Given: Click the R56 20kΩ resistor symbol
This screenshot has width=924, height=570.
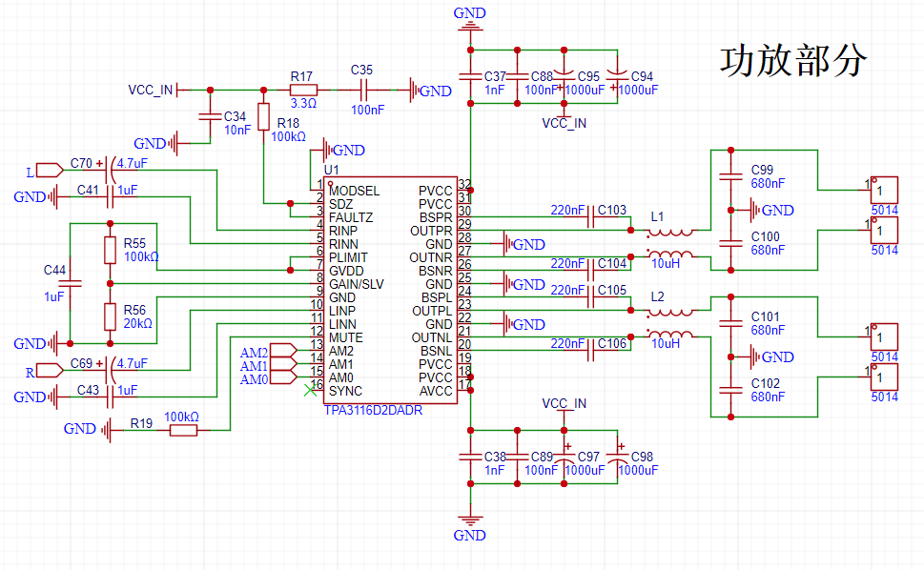Looking at the screenshot, I should tap(111, 316).
